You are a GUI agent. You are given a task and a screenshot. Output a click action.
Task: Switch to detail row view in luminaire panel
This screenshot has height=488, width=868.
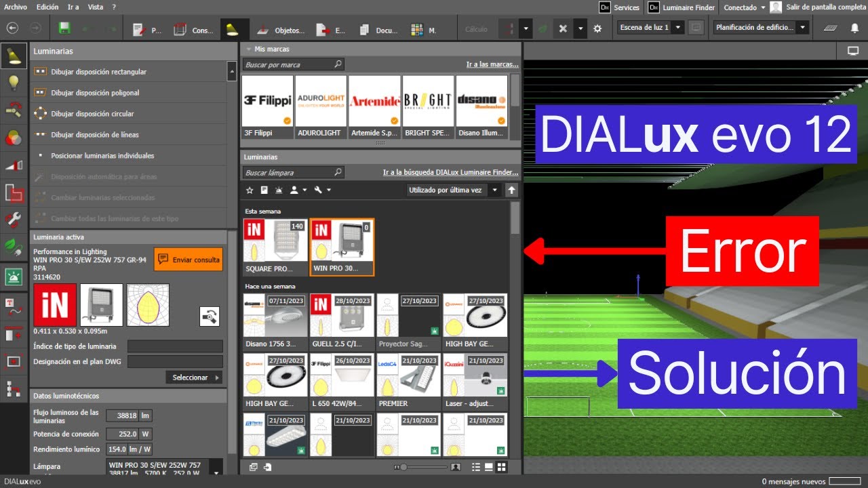[488, 467]
